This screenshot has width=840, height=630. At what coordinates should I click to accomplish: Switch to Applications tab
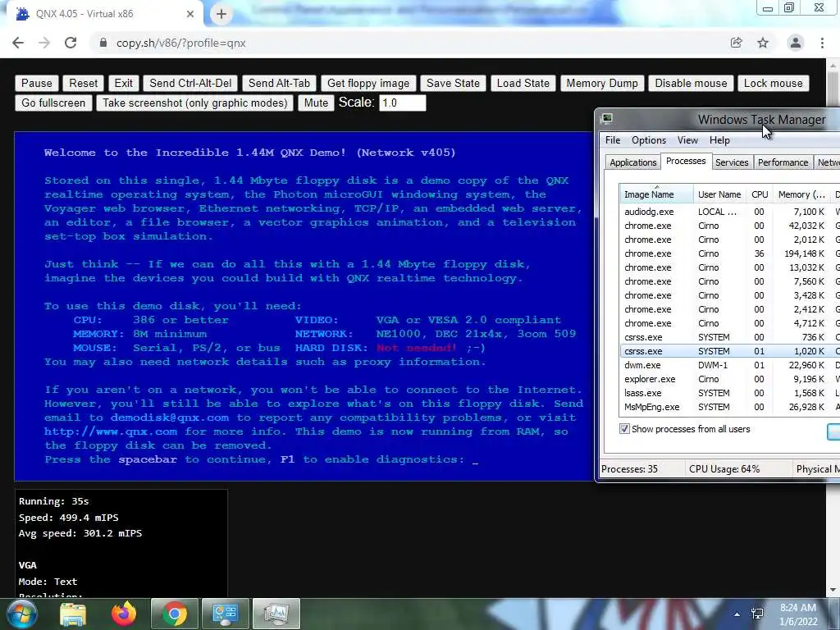(632, 162)
